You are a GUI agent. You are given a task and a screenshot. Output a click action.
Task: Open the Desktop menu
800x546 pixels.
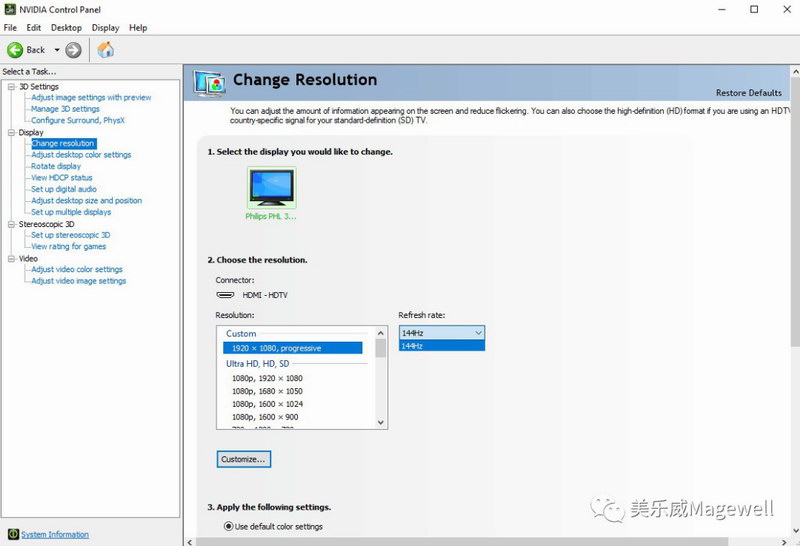pyautogui.click(x=66, y=28)
